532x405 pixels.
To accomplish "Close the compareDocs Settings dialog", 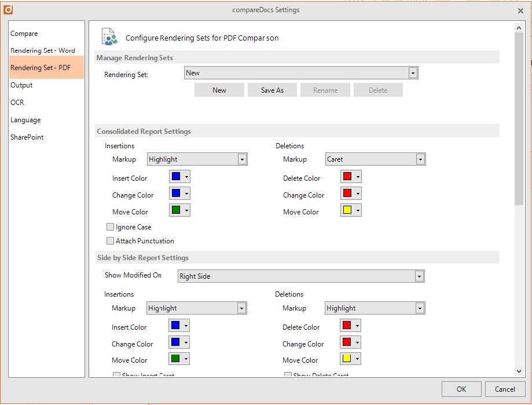I will 520,11.
